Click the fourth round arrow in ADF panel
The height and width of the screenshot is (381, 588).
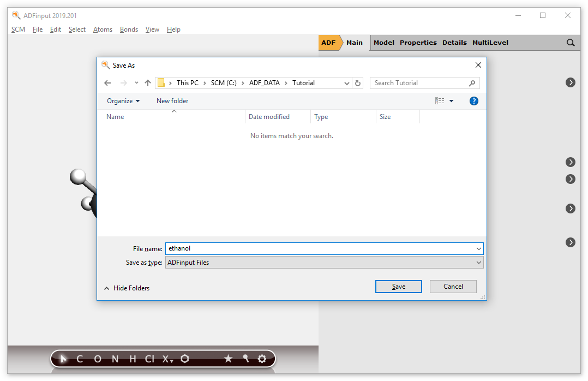pos(571,209)
